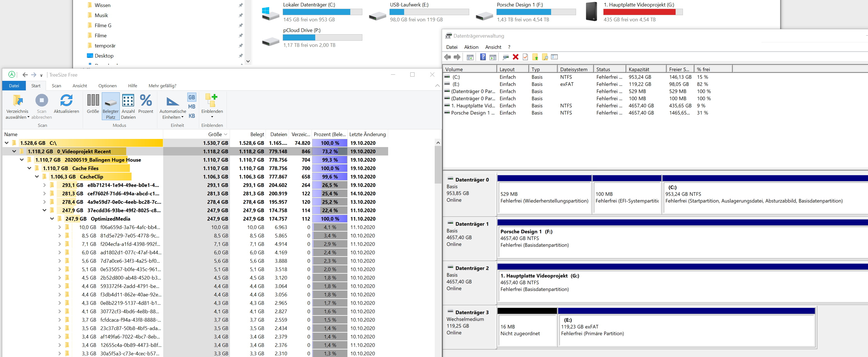Click the red usage bar of drive G:
This screenshot has height=357, width=868.
click(639, 12)
